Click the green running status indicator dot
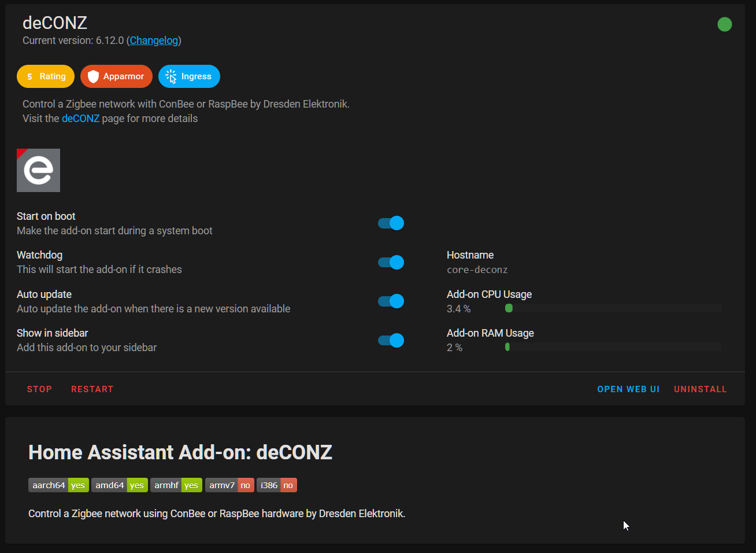The height and width of the screenshot is (553, 756). click(725, 24)
